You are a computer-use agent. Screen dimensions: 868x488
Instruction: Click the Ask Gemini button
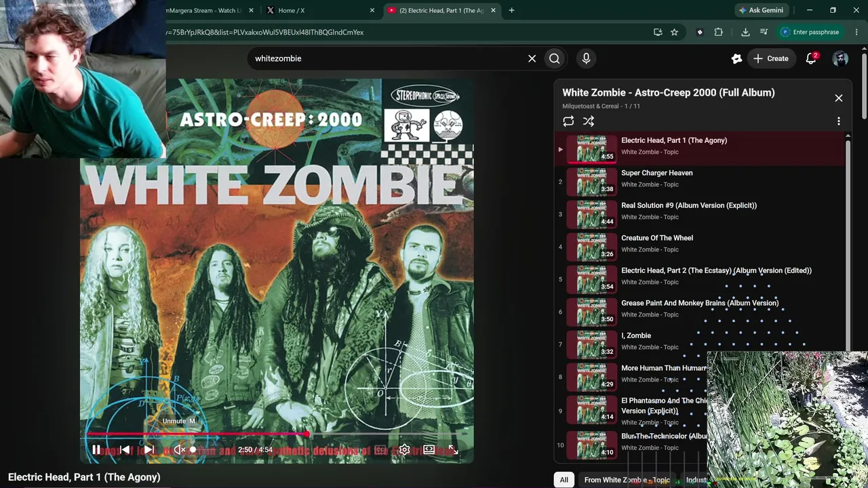coord(762,10)
